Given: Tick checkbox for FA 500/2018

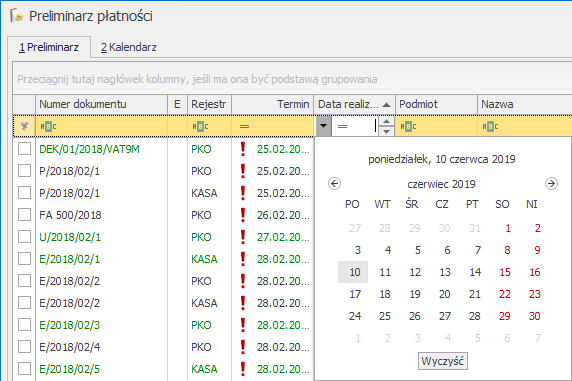Looking at the screenshot, I should coord(24,215).
